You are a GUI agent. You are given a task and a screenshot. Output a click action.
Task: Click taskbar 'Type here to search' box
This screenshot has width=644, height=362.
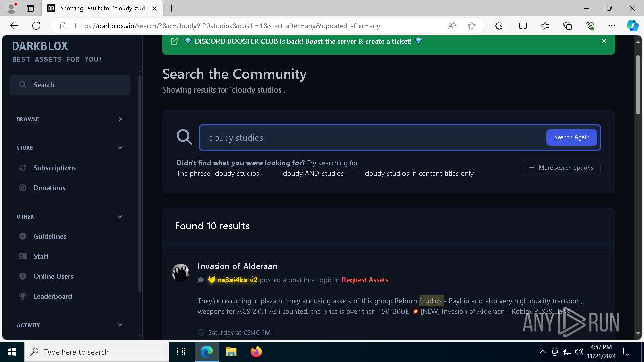(x=97, y=352)
